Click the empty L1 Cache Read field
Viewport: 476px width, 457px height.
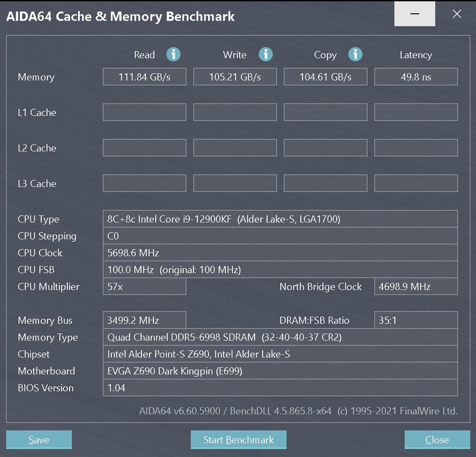pyautogui.click(x=144, y=112)
